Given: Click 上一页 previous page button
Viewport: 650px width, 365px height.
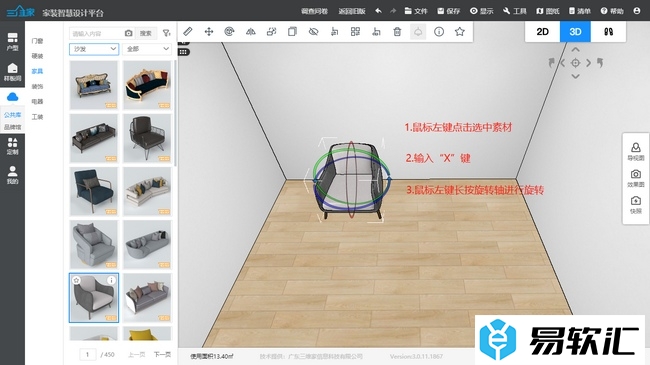Looking at the screenshot, I should [x=136, y=354].
